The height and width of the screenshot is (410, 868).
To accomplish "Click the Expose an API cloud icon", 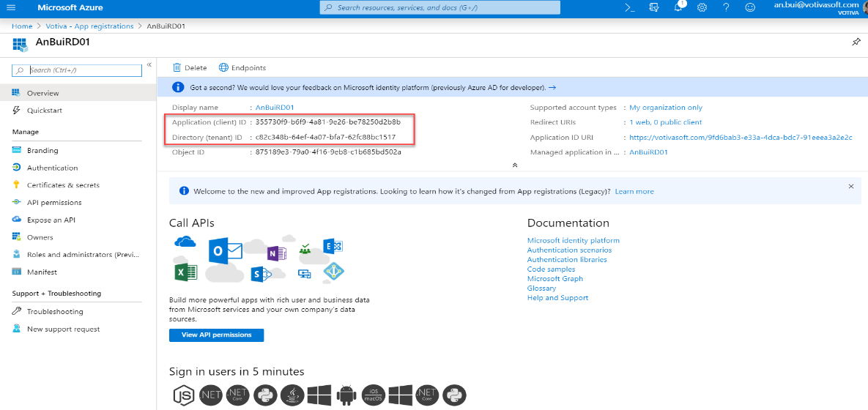I will 17,220.
